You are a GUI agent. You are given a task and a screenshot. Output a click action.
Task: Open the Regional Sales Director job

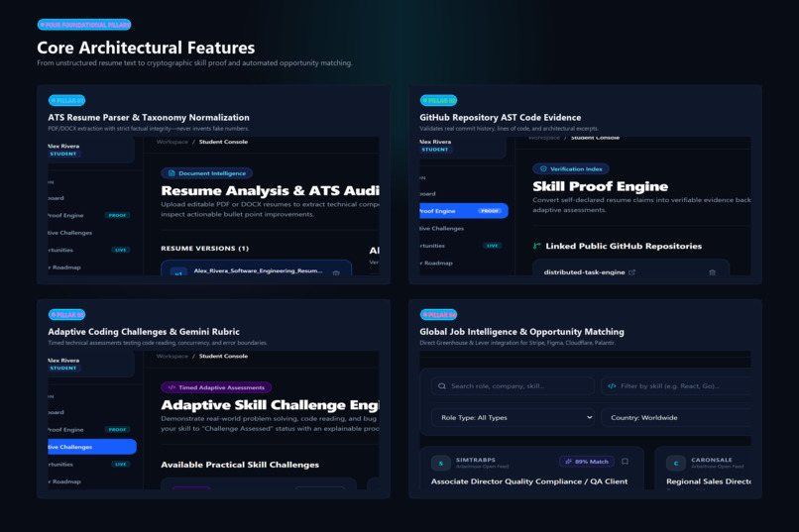709,481
